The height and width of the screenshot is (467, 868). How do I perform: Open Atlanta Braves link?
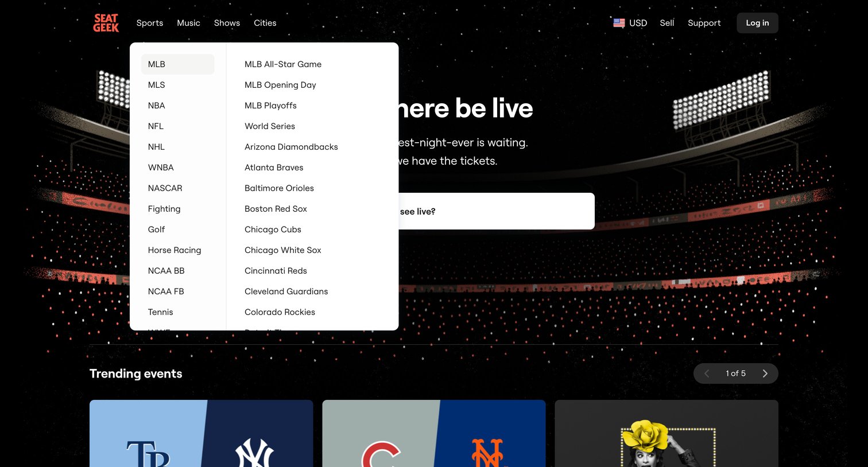(x=274, y=168)
